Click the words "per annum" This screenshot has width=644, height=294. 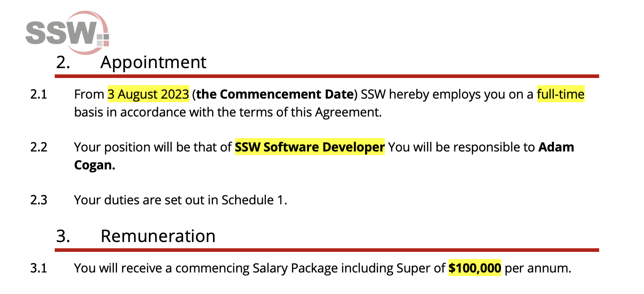[x=538, y=268]
